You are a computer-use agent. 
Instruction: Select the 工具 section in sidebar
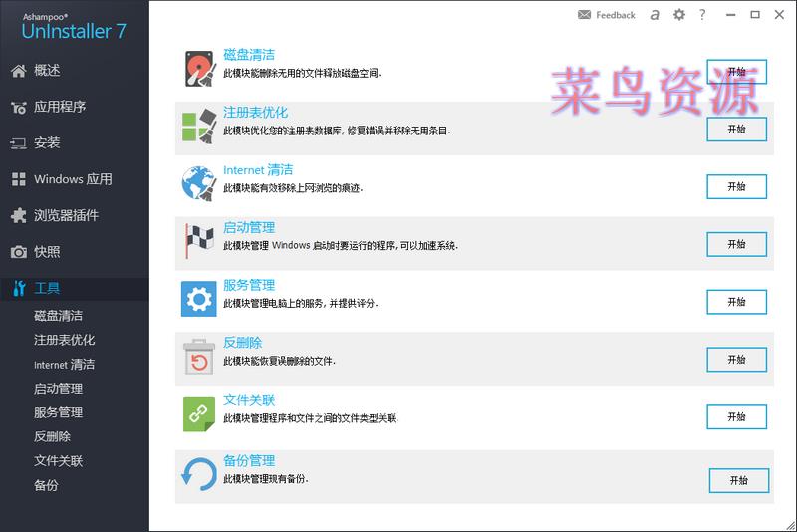pos(74,289)
